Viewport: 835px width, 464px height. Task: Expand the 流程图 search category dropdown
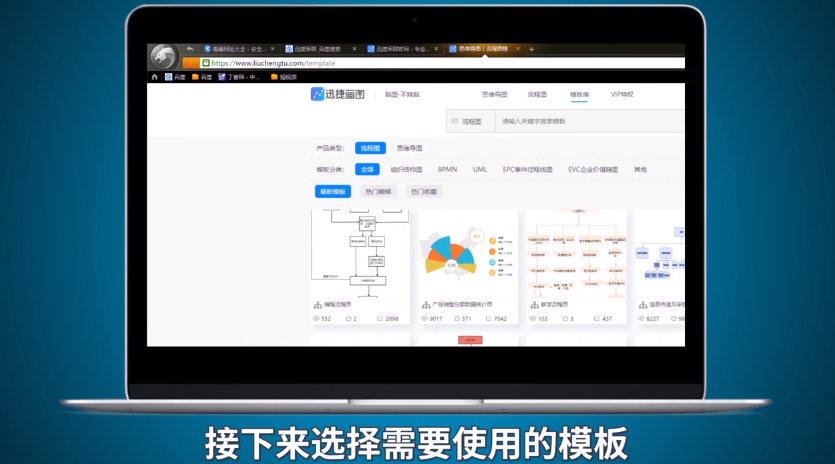pyautogui.click(x=471, y=121)
